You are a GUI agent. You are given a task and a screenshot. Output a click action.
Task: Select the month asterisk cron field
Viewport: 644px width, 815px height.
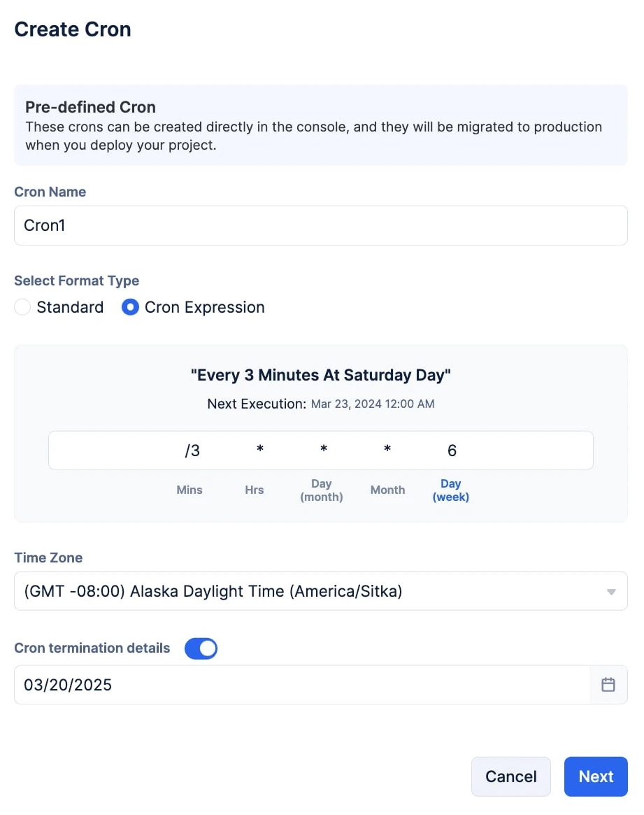click(x=387, y=448)
